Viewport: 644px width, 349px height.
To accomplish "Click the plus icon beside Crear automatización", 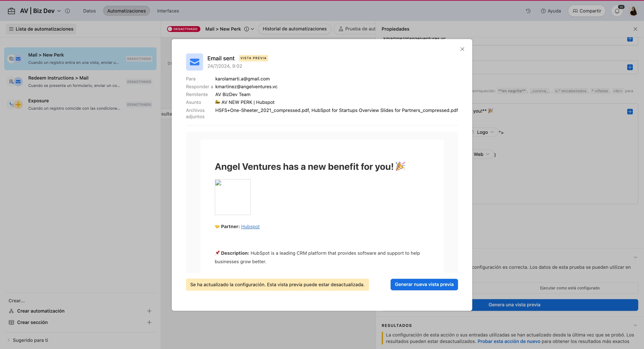I will [x=149, y=311].
